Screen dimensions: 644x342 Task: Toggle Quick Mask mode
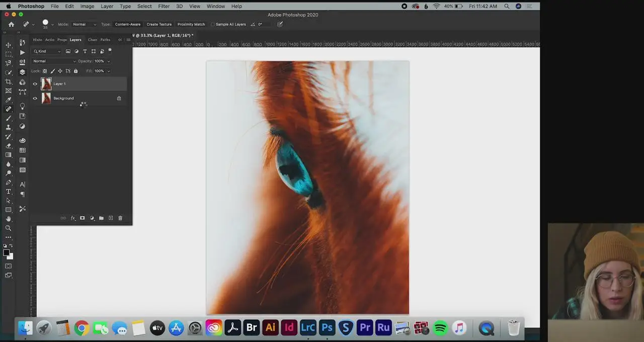coord(8,266)
